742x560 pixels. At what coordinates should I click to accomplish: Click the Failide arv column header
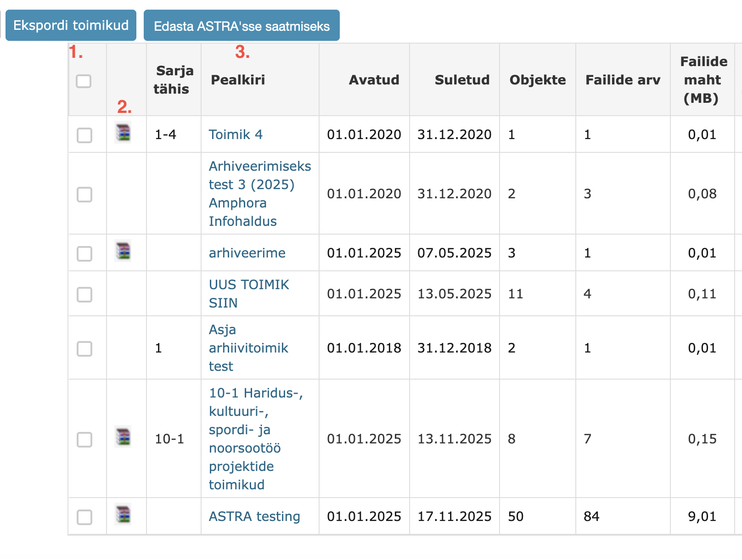[x=623, y=80]
